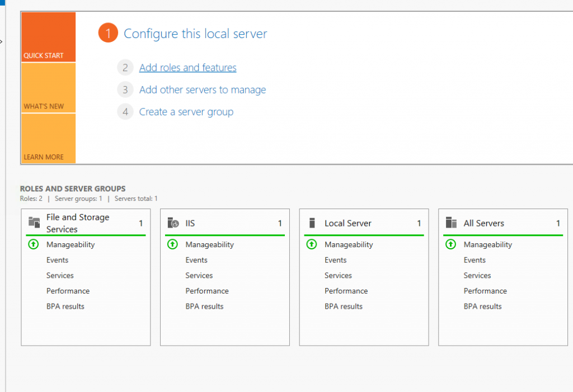Image resolution: width=573 pixels, height=392 pixels.
Task: Open the Add roles and features wizard
Action: tap(187, 67)
